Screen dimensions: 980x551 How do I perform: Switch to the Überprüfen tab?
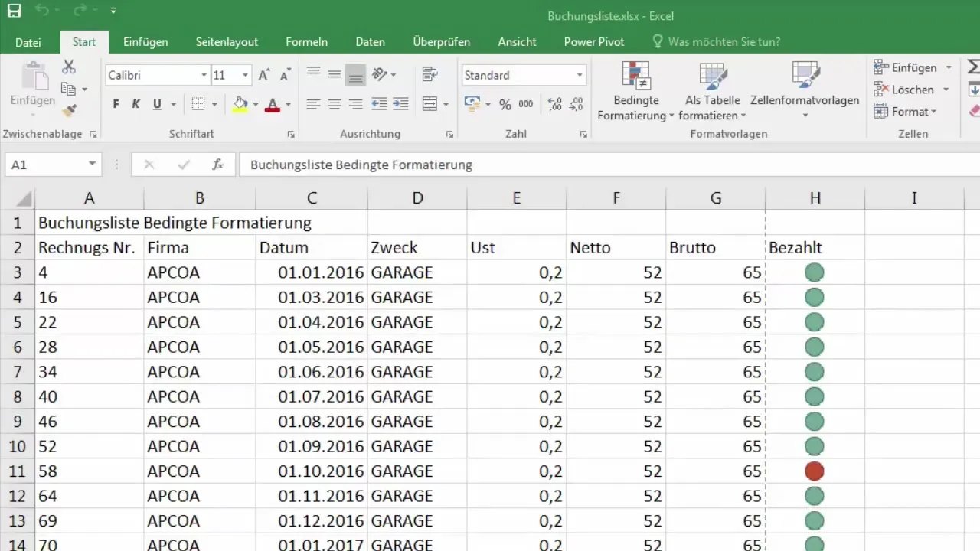tap(441, 42)
